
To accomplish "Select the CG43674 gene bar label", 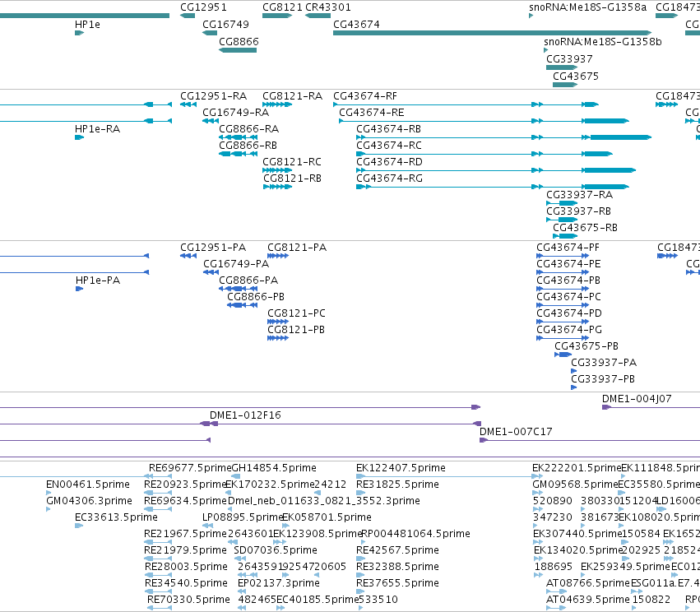I will pos(356,25).
